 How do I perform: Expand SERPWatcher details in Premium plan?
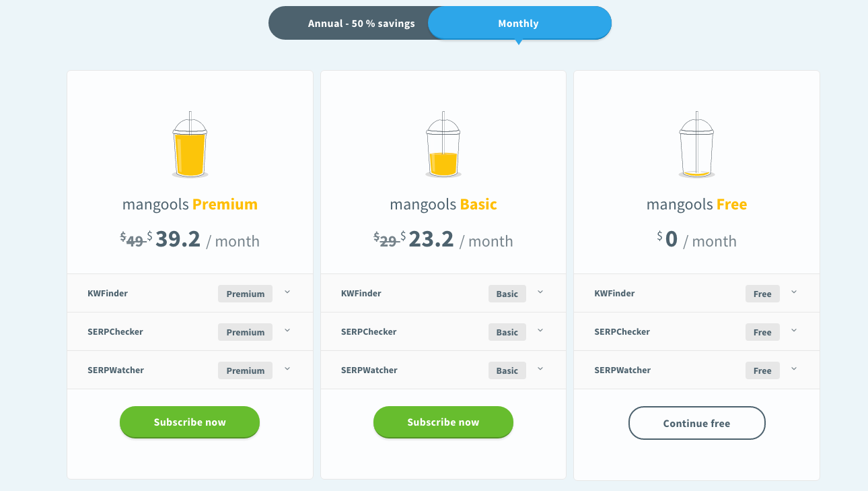tap(287, 369)
